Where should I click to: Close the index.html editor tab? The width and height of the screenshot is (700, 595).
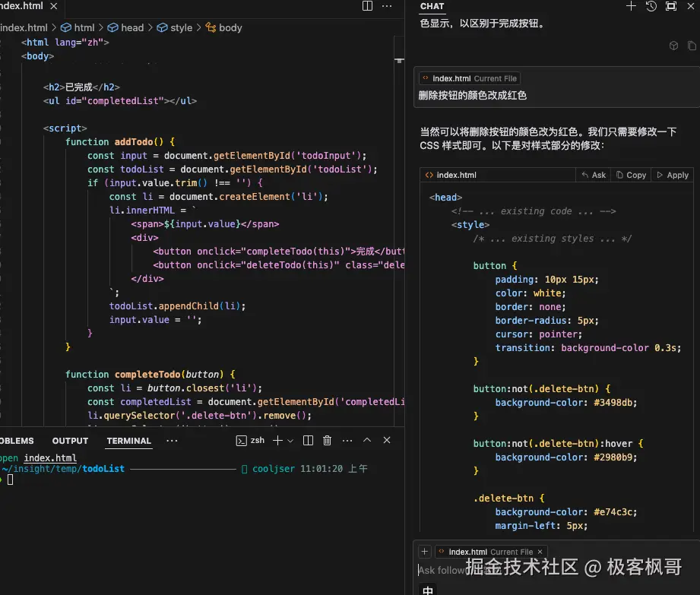pos(53,6)
